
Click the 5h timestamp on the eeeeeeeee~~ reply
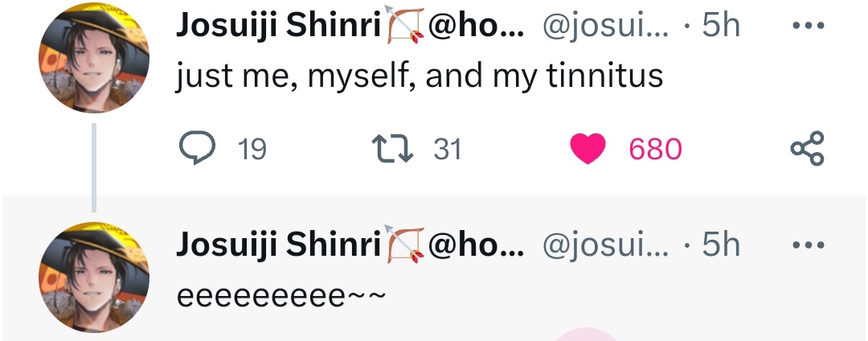point(720,245)
